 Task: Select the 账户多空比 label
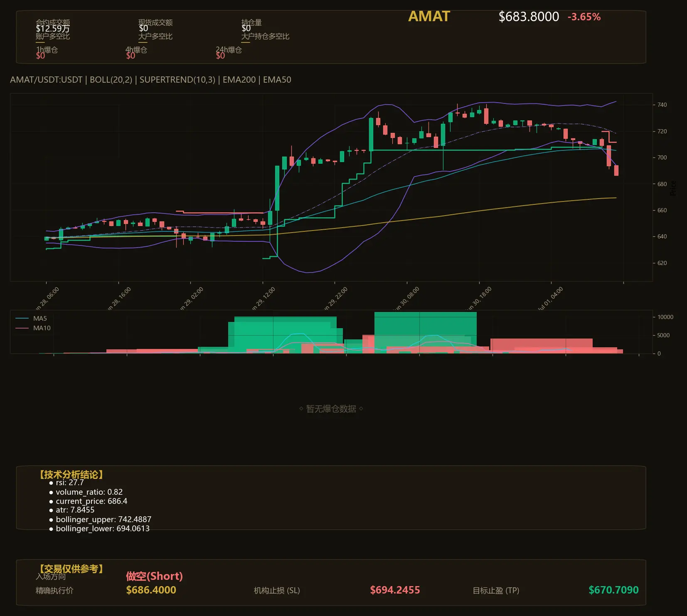click(x=53, y=37)
